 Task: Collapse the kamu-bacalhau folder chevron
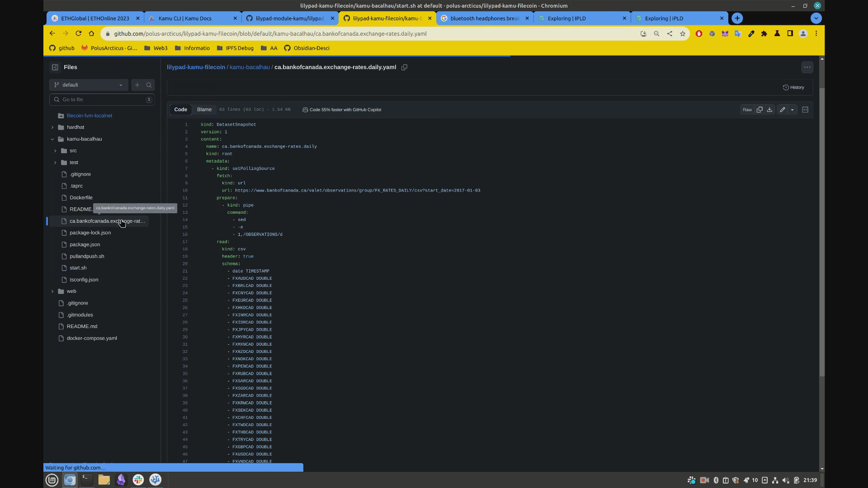(x=52, y=139)
